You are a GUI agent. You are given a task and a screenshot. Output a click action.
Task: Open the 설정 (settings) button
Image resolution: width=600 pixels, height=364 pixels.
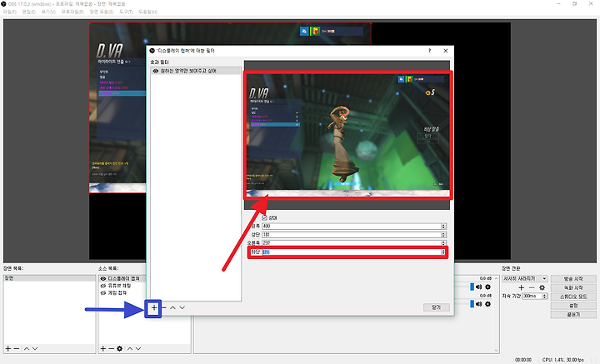573,306
